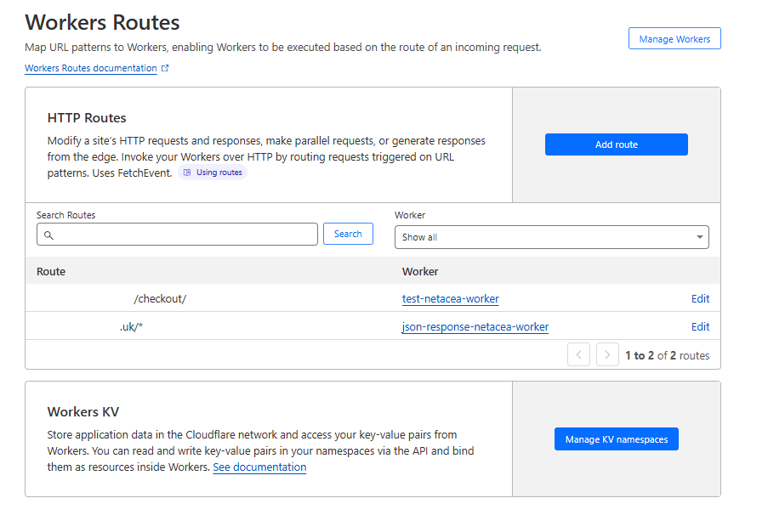Screen dimensions: 768x532
Task: Open the json-response-netacea-worker link
Action: [475, 327]
